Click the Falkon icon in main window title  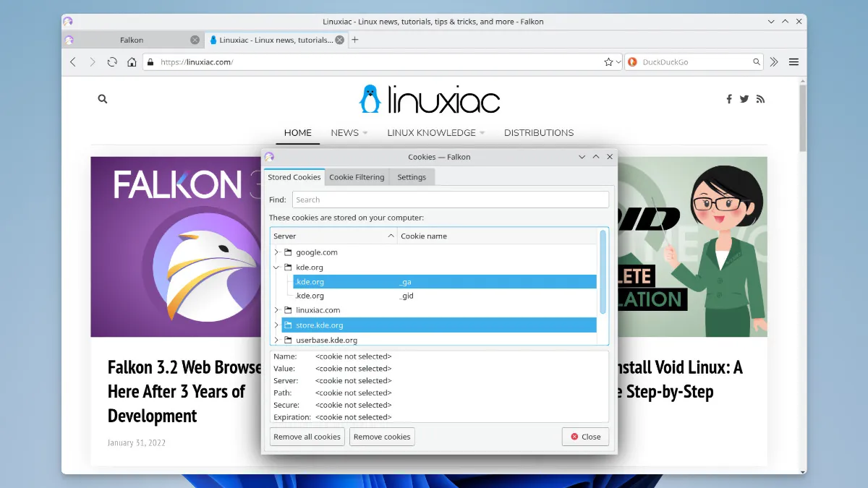tap(68, 22)
